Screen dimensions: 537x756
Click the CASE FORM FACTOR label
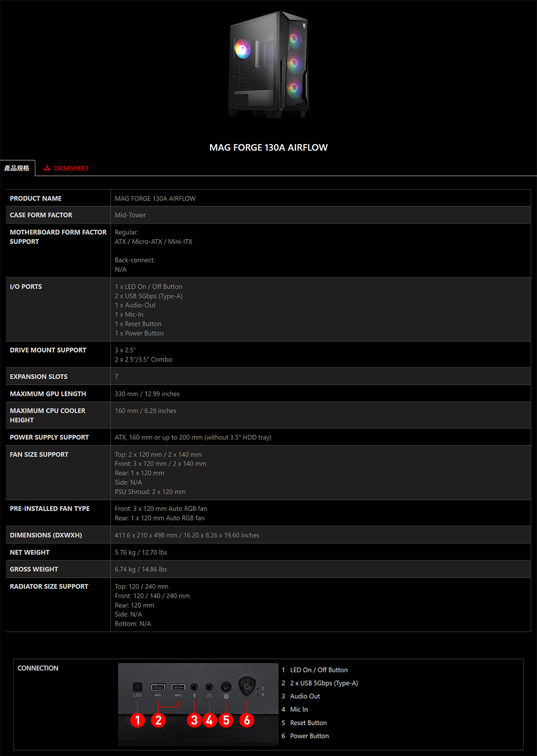[41, 215]
